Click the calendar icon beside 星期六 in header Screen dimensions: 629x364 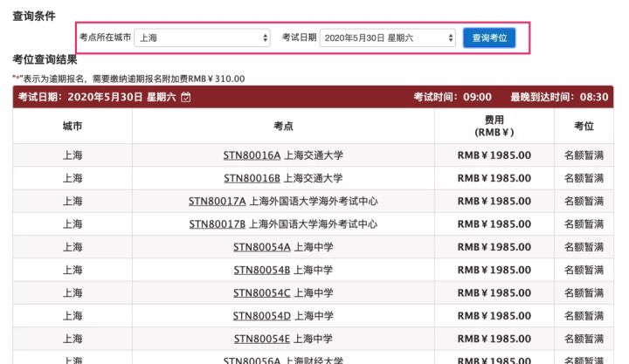click(x=186, y=97)
